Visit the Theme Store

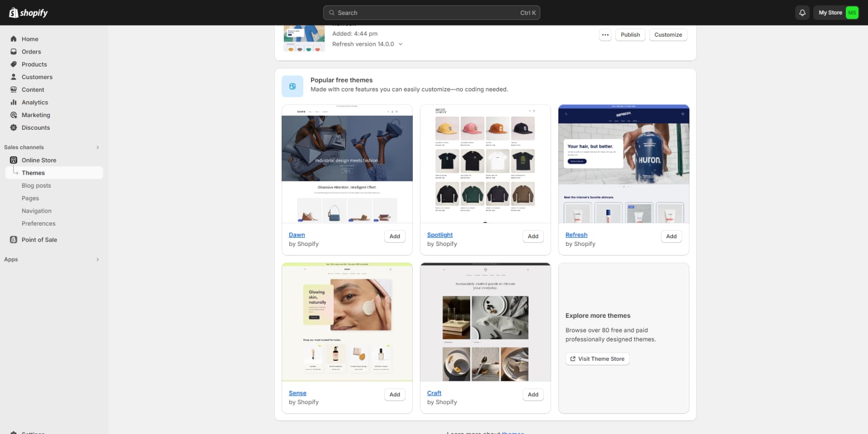[x=597, y=359]
